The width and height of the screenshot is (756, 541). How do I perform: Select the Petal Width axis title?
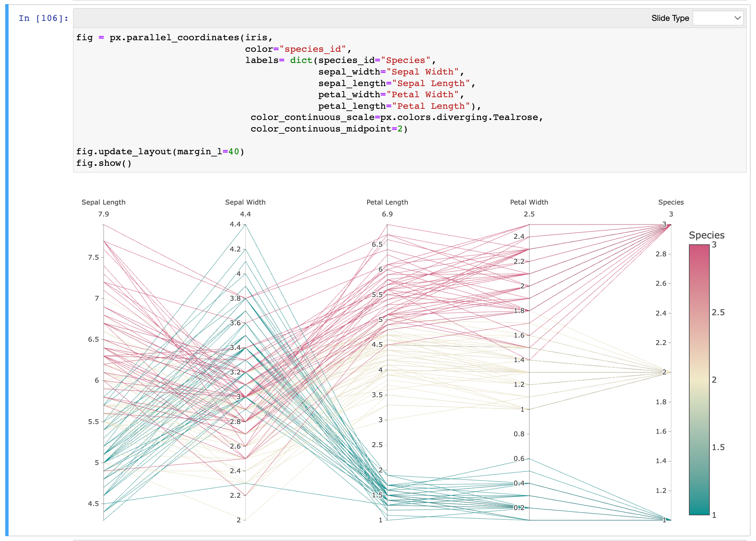coord(529,202)
